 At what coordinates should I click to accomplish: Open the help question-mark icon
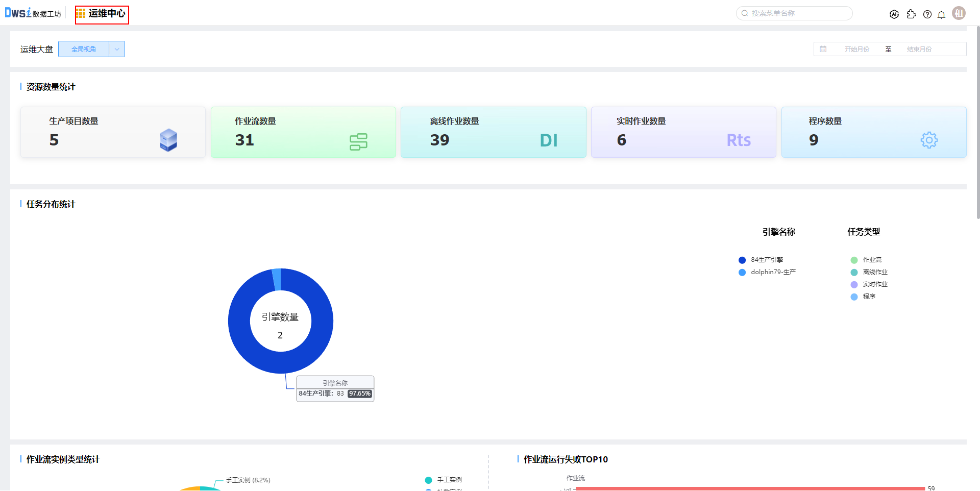927,14
